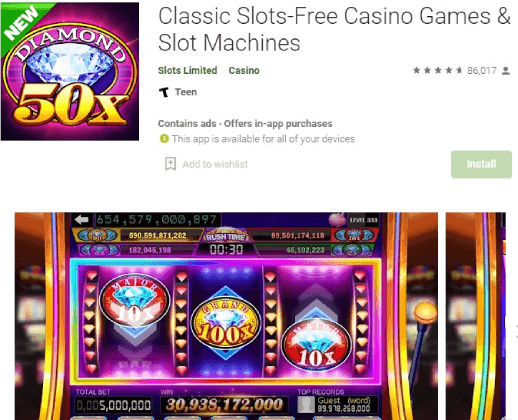
Task: Click the Diamond 50x app icon
Action: pyautogui.click(x=70, y=71)
